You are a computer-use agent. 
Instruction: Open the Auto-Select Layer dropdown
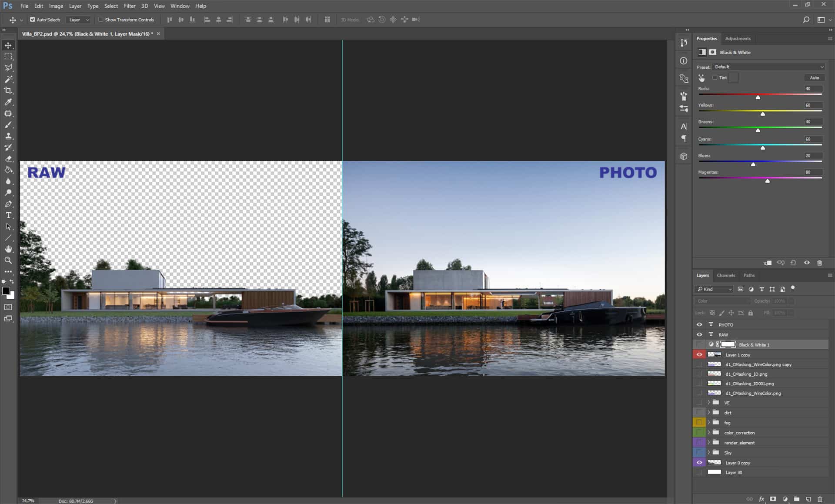click(79, 20)
